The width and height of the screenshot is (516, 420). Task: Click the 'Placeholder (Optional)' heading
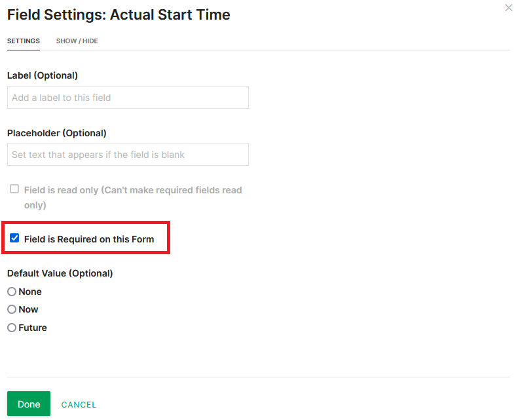coord(57,133)
